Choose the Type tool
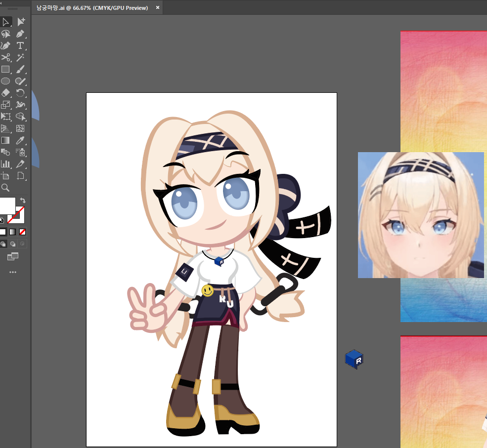The height and width of the screenshot is (448, 487). point(20,45)
